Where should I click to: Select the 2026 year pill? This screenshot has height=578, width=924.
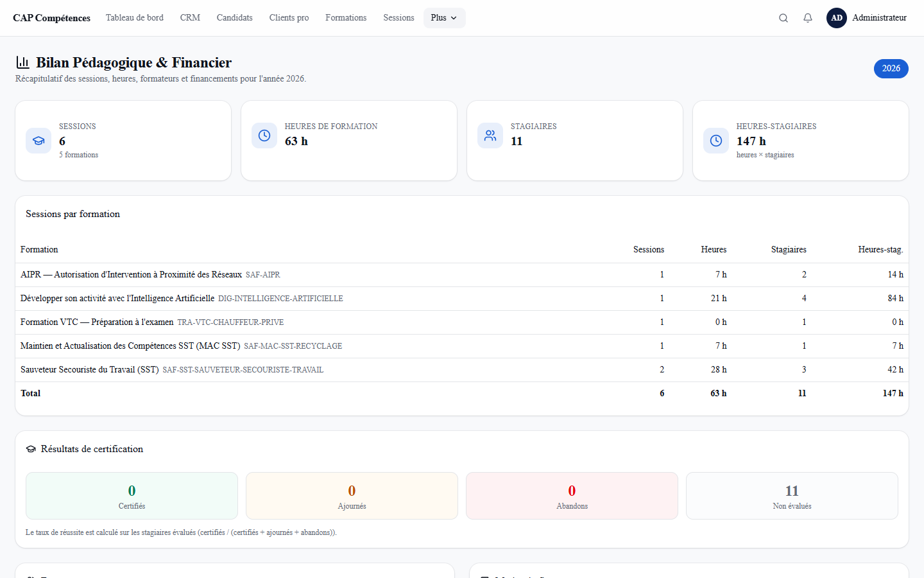coord(891,69)
